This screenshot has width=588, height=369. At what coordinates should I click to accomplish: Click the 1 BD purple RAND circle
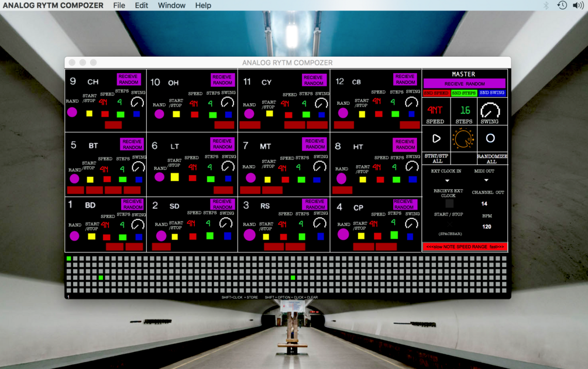tap(74, 235)
